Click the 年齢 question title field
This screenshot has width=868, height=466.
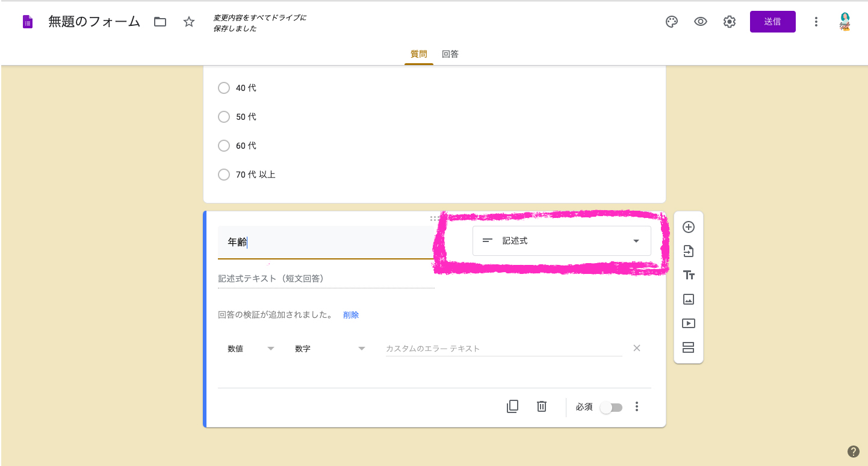tap(326, 242)
